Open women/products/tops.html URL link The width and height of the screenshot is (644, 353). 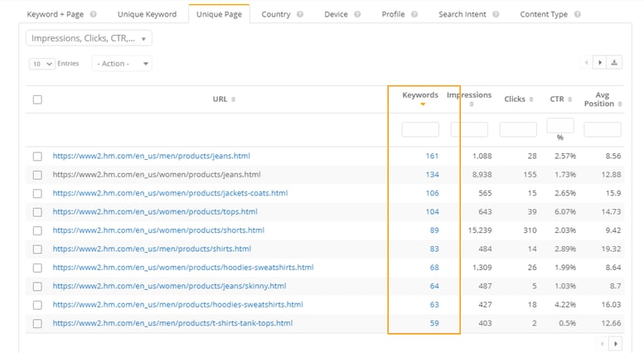pos(155,212)
